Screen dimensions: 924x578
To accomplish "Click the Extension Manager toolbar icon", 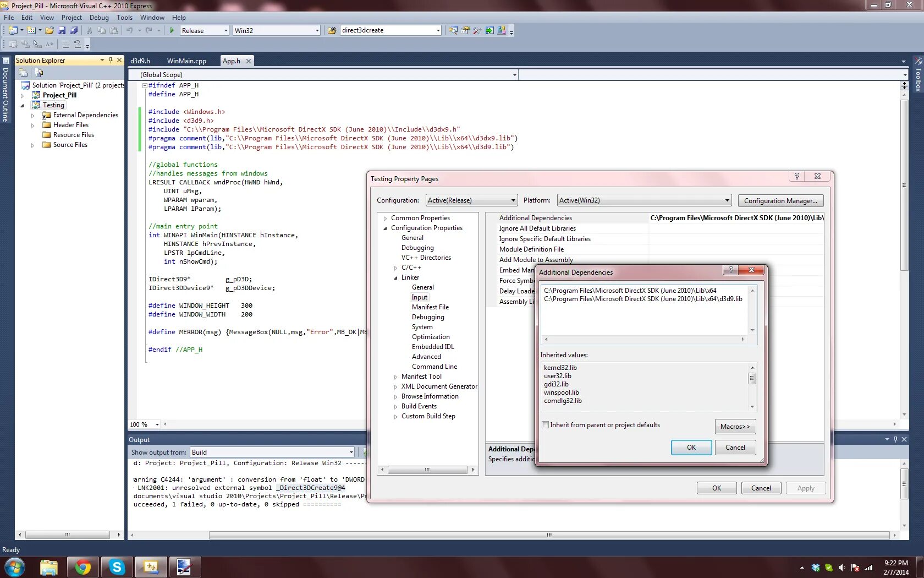I will pos(501,30).
